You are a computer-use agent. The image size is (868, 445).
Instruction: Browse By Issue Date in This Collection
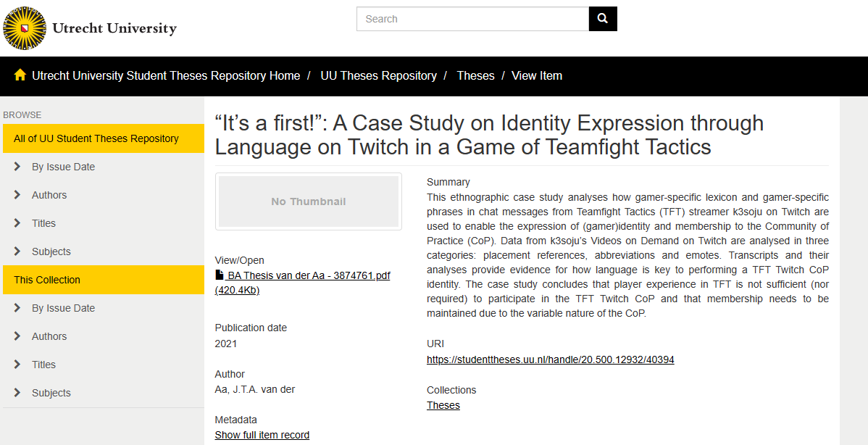click(x=63, y=308)
